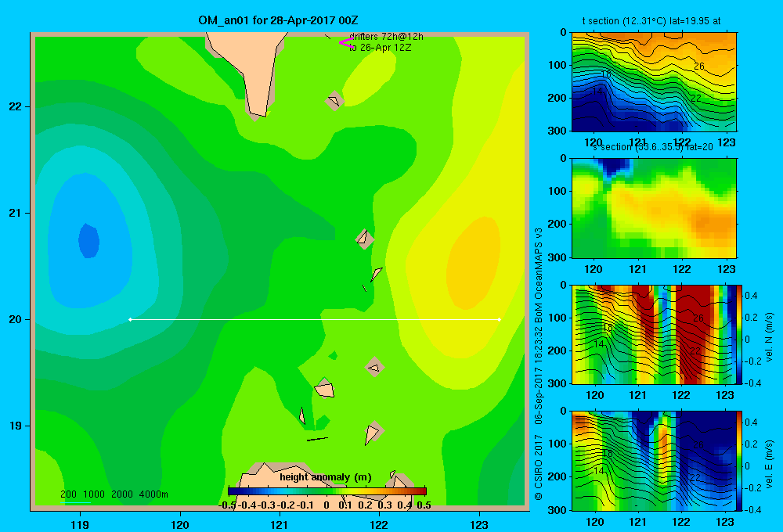This screenshot has width=783, height=532.
Task: Click the '26' isotherm label in temperature section
Action: [x=698, y=66]
